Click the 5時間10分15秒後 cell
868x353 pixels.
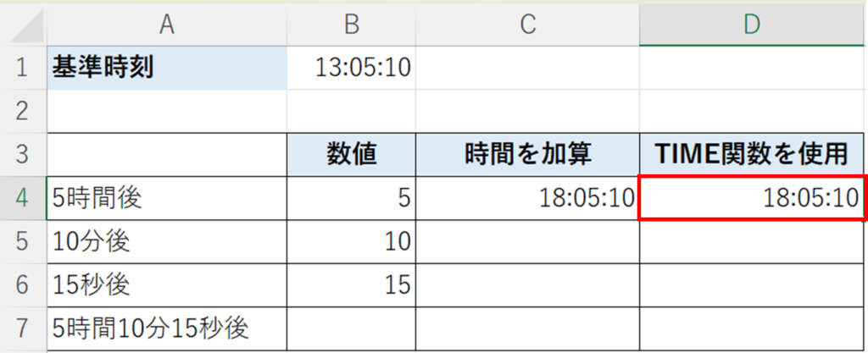click(167, 328)
